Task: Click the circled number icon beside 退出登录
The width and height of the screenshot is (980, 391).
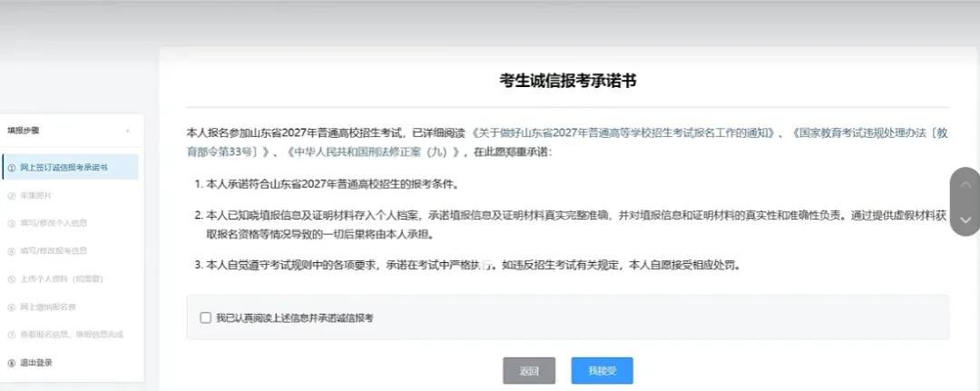Action: (x=11, y=362)
